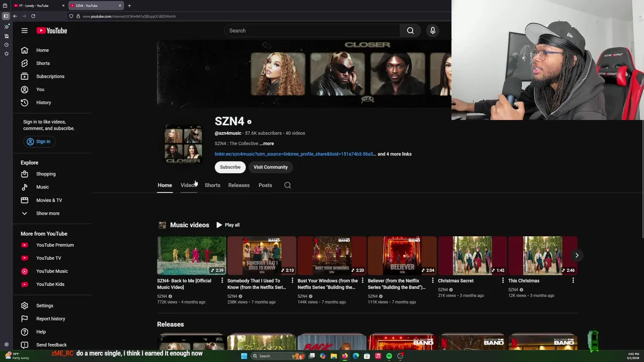Open Microsoft Edge from taskbar
The height and width of the screenshot is (362, 644).
[x=356, y=356]
